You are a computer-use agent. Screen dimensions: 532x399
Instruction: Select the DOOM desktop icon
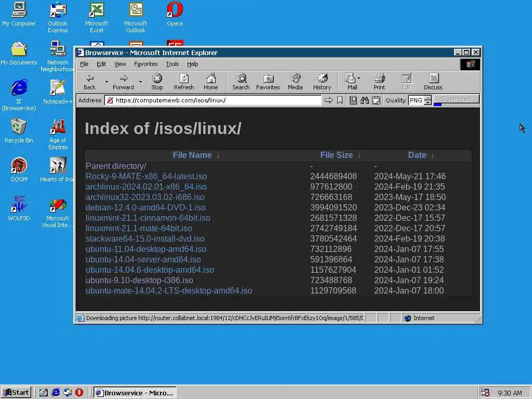coord(19,170)
